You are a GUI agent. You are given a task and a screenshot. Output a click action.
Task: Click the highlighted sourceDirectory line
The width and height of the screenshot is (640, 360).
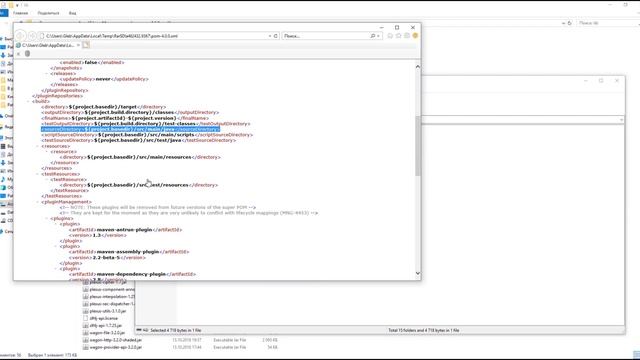131,129
